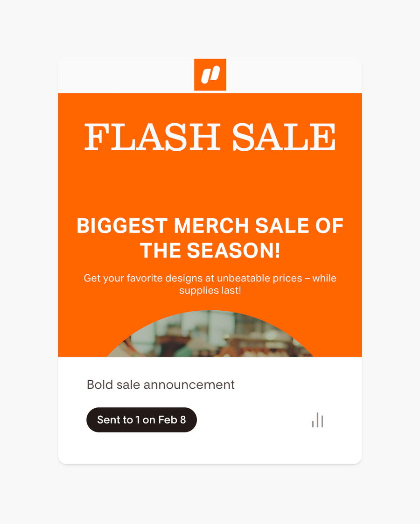Select the white letter icon in the logo badge
420x524 pixels.
[210, 75]
